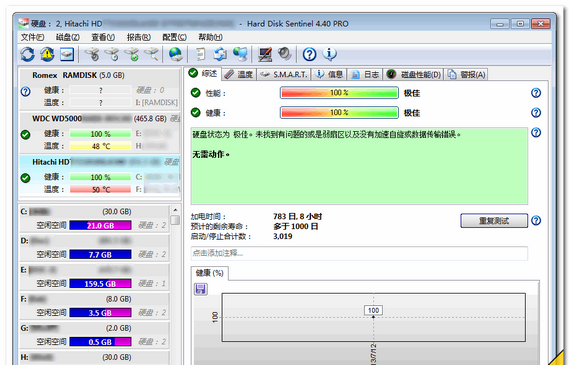Open the 配置(C) menu

pos(174,37)
